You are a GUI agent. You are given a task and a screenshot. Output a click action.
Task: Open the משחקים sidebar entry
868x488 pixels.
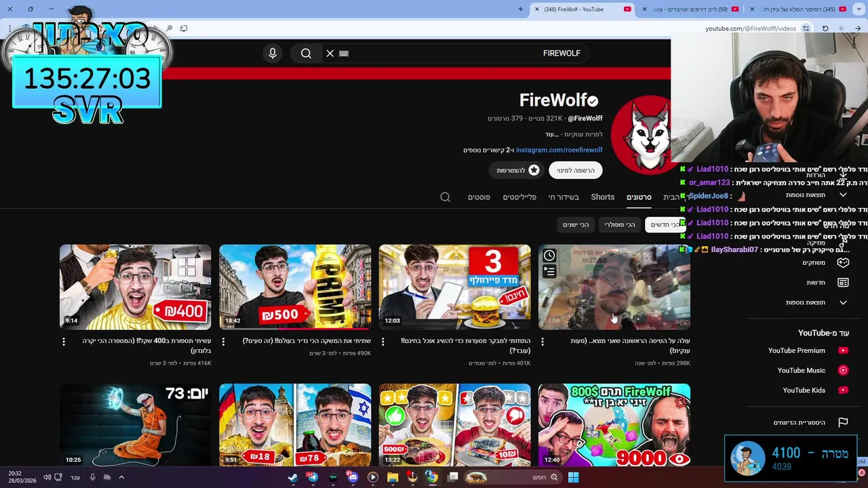pos(814,262)
